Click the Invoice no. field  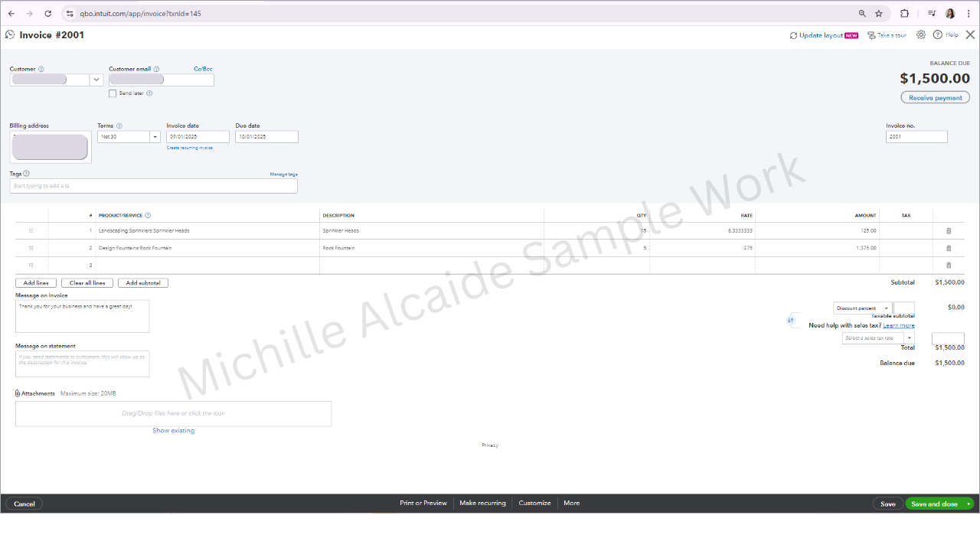point(916,137)
